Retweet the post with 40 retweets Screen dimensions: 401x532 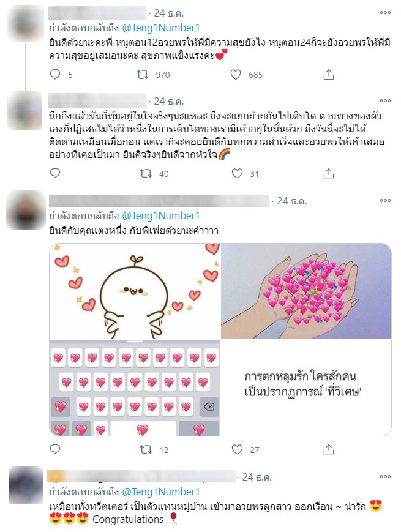pos(146,173)
